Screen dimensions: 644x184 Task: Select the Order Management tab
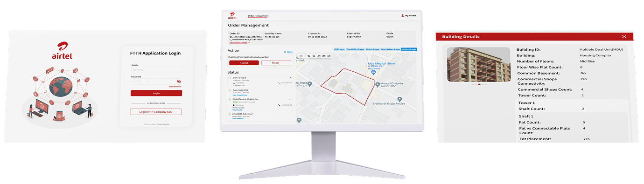click(x=258, y=16)
